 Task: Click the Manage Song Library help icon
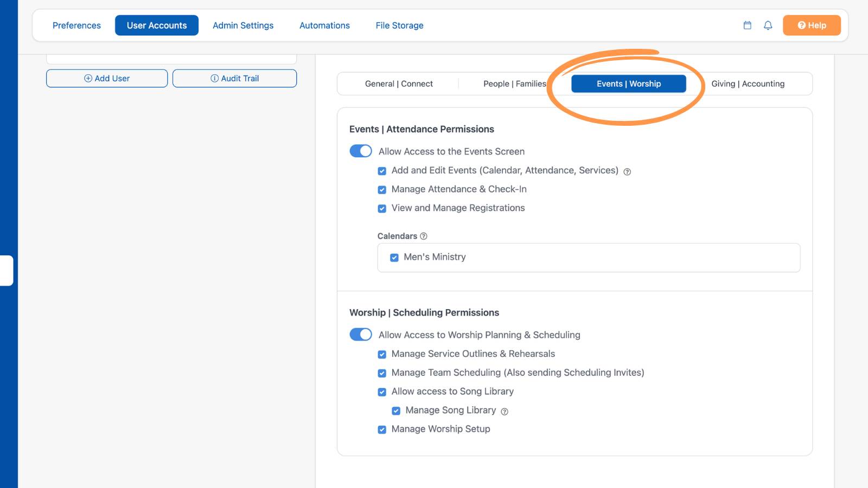[x=505, y=412]
